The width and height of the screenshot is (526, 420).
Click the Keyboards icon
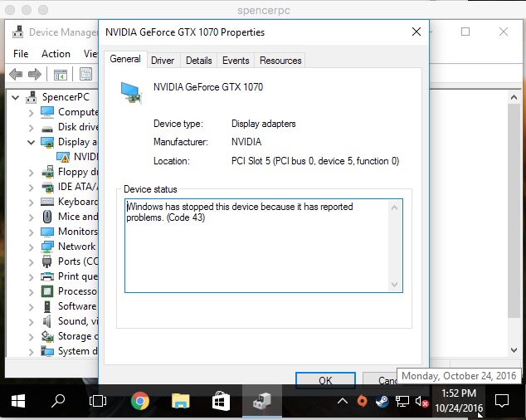click(47, 202)
